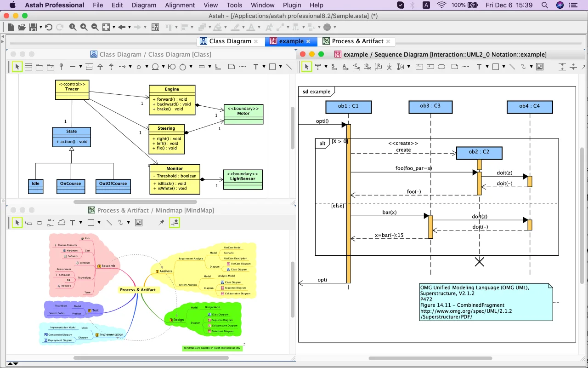Click the New file icon in main toolbar

[x=11, y=27]
